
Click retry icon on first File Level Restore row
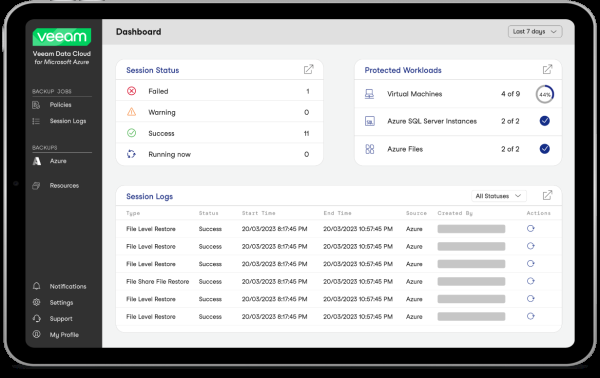530,228
